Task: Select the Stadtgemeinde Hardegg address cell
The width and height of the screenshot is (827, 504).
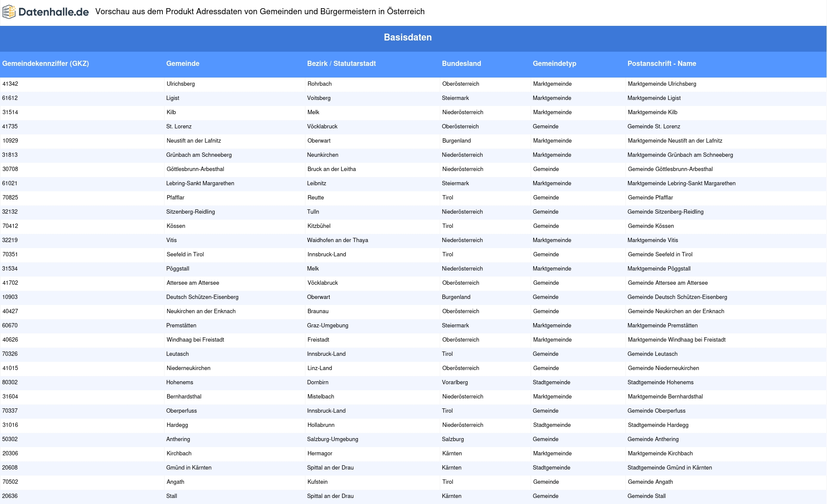Action: [x=726, y=425]
